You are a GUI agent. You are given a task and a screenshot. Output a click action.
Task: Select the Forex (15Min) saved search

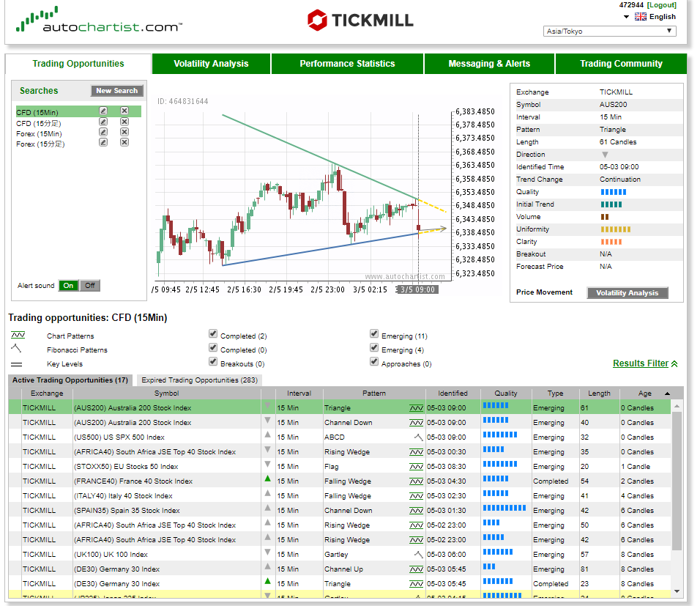(x=39, y=133)
